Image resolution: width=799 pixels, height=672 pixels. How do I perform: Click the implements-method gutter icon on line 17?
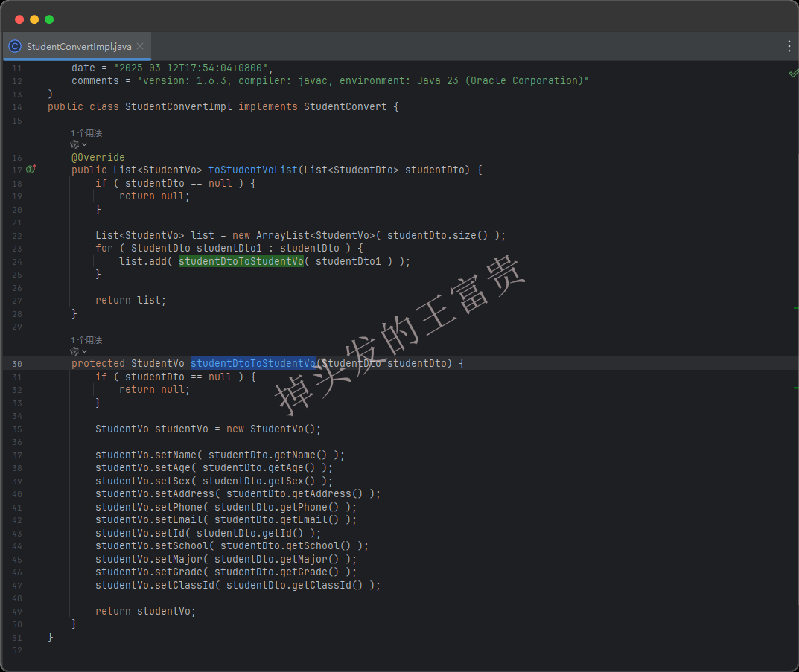tap(31, 170)
